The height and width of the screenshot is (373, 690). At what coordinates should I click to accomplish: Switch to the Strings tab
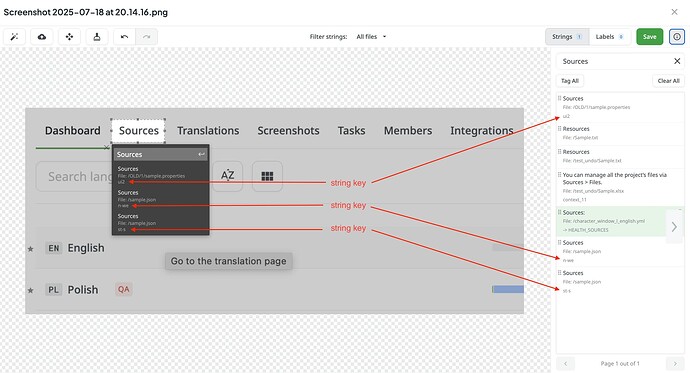(567, 37)
